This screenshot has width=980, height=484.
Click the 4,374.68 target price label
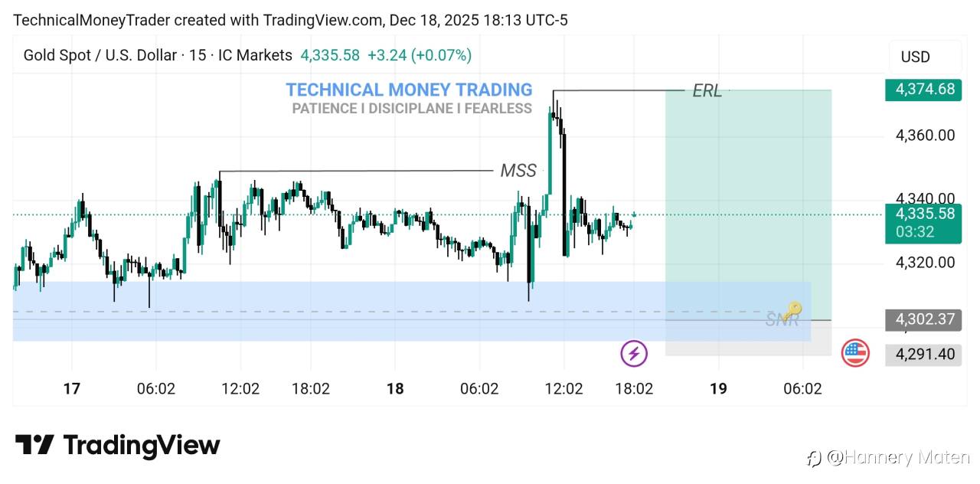pyautogui.click(x=924, y=90)
